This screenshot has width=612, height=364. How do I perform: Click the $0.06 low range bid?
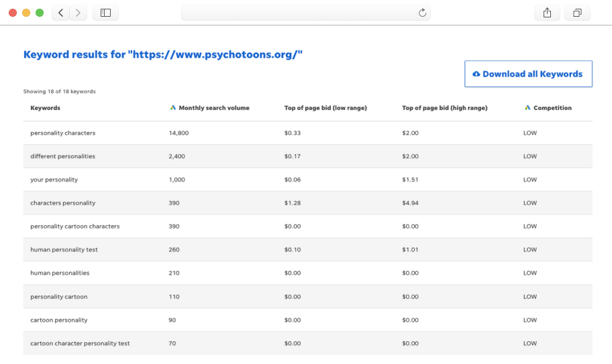[x=293, y=180]
